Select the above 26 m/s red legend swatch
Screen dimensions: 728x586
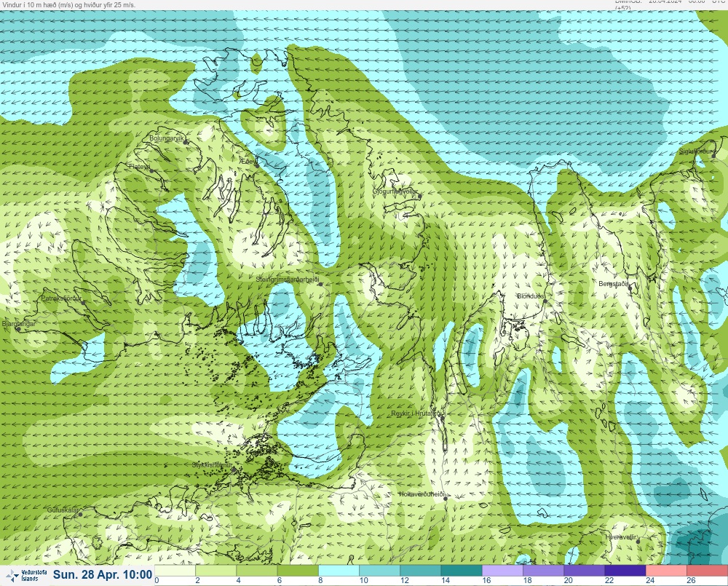[x=707, y=570]
